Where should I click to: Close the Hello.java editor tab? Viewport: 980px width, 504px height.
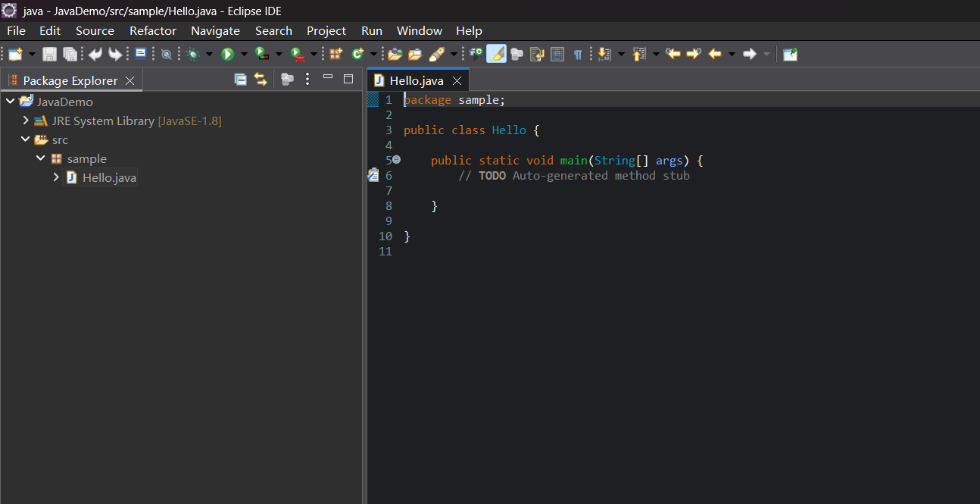pyautogui.click(x=457, y=80)
